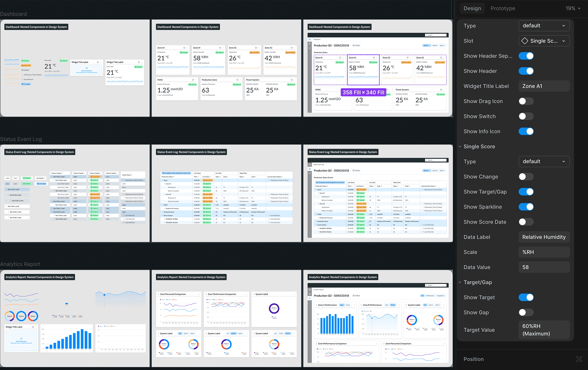
Task: Select the Status Event Log section label
Action: [x=21, y=139]
